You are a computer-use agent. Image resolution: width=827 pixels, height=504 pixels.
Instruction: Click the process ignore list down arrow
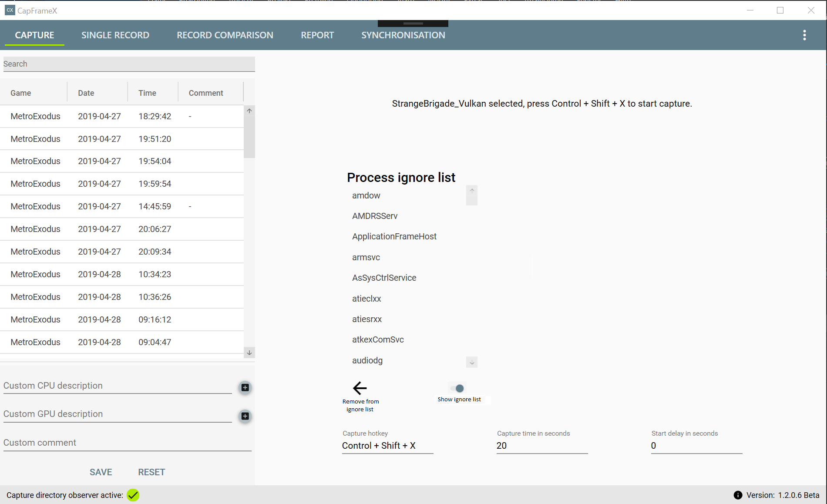pos(472,362)
